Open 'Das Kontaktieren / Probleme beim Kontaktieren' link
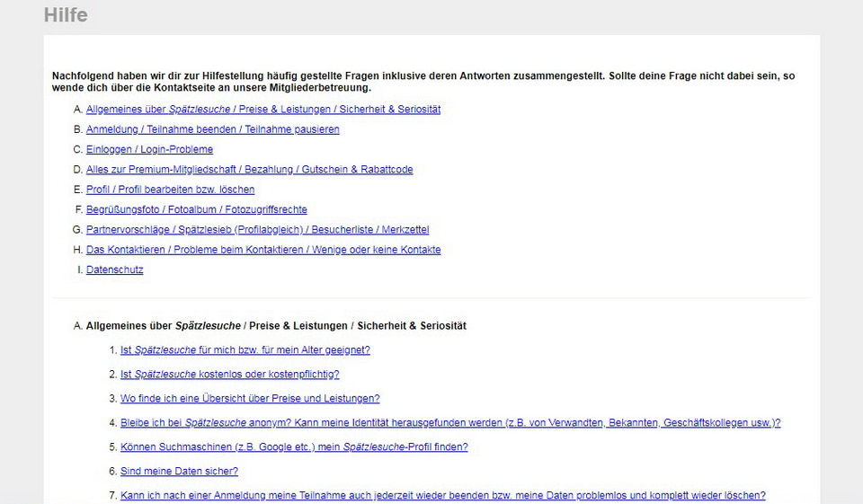The width and height of the screenshot is (863, 504). coord(263,250)
